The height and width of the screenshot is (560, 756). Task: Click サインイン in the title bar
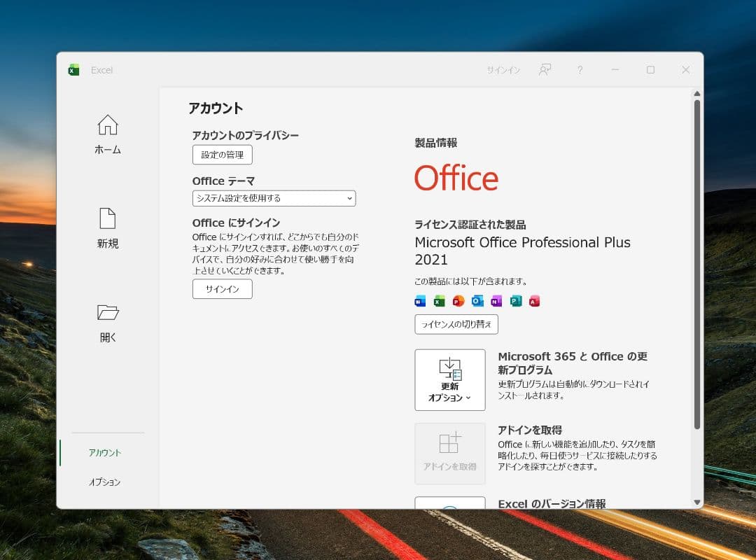503,70
